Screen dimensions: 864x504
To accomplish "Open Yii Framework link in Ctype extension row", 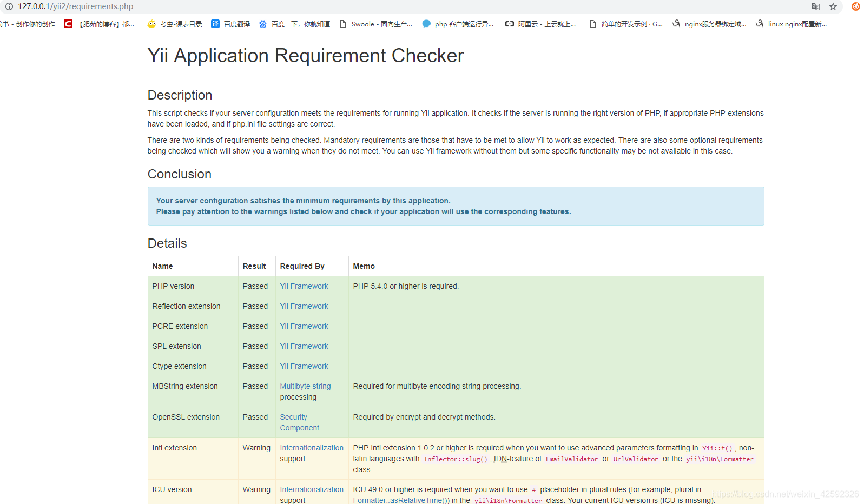I will (x=304, y=366).
